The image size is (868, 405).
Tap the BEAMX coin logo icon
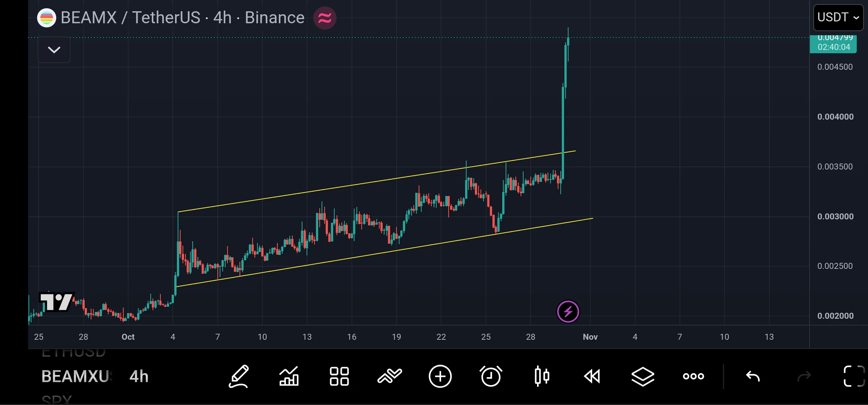pyautogui.click(x=46, y=18)
